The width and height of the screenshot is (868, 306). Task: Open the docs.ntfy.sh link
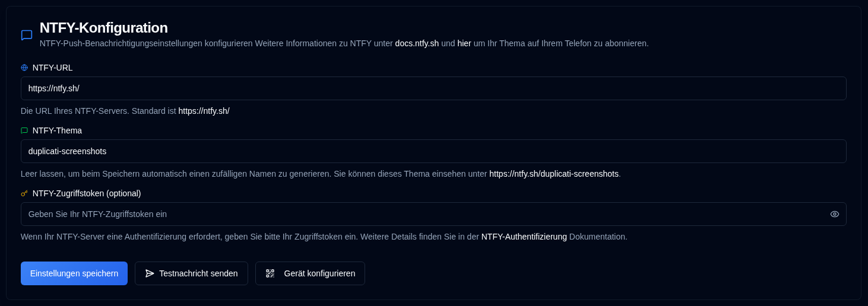click(x=417, y=43)
